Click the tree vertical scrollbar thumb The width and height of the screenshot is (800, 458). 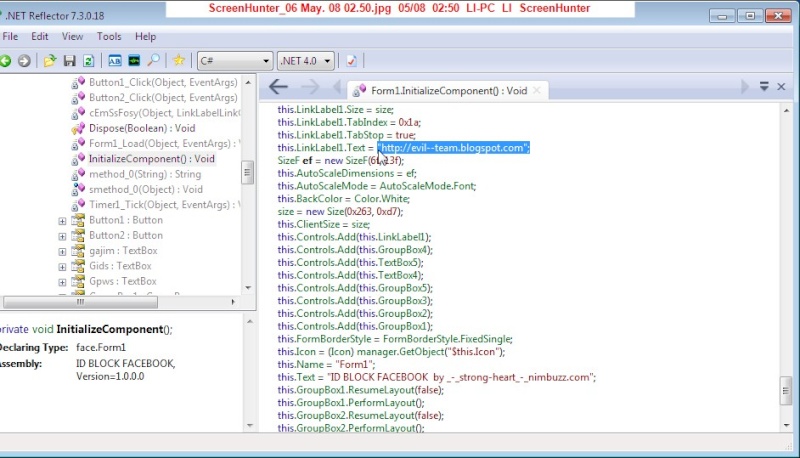[x=247, y=172]
